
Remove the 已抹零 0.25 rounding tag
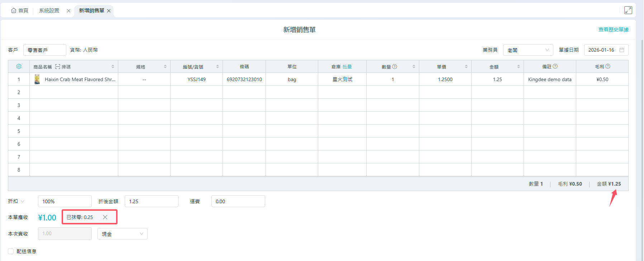pyautogui.click(x=105, y=217)
